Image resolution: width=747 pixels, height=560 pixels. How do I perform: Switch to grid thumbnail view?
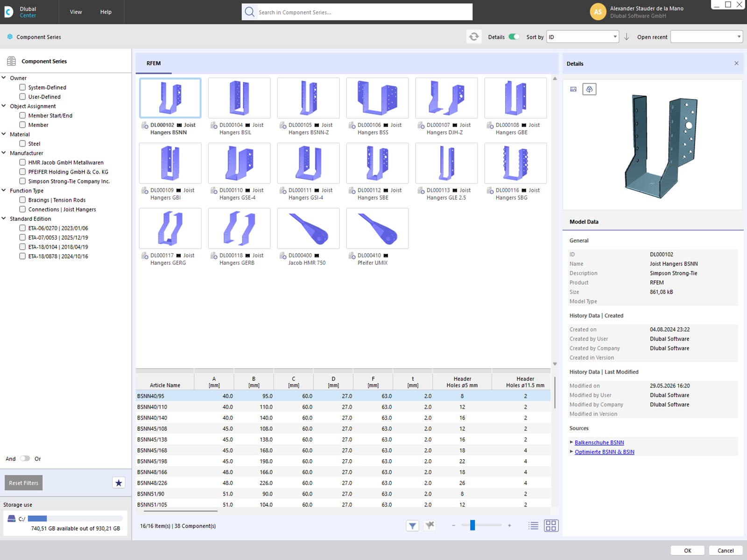click(x=551, y=526)
